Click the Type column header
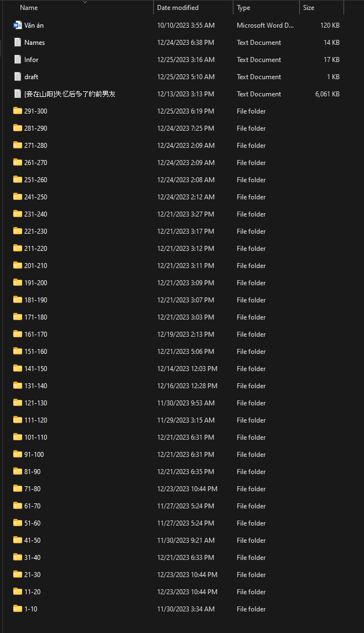364x633 pixels. (243, 8)
